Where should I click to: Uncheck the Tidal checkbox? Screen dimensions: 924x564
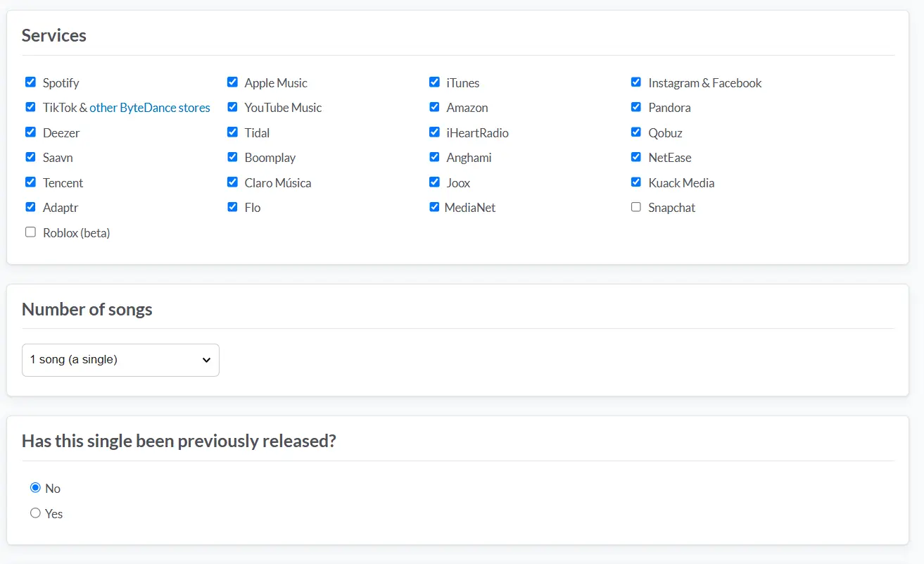[232, 132]
